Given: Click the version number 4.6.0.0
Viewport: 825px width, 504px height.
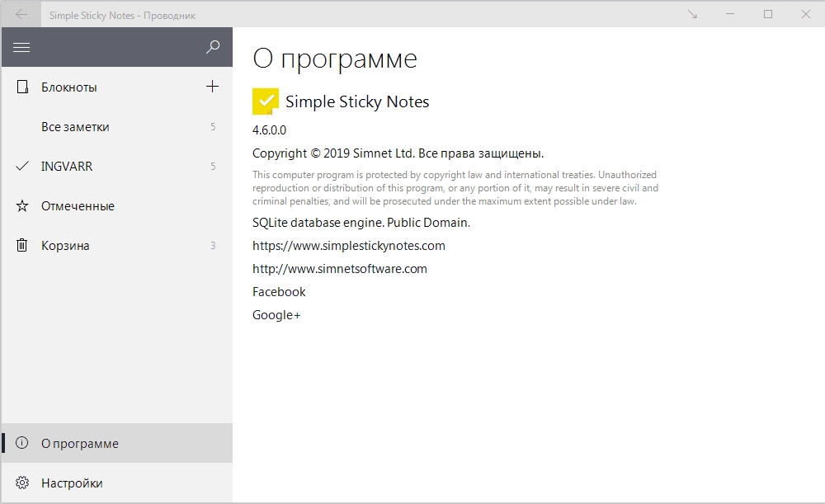Looking at the screenshot, I should click(270, 130).
